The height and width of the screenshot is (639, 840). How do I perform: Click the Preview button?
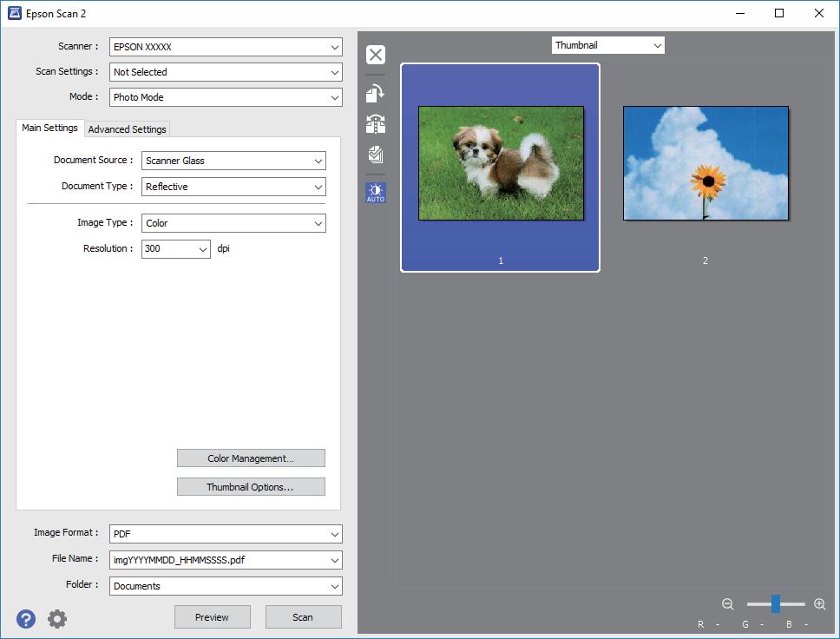[212, 617]
